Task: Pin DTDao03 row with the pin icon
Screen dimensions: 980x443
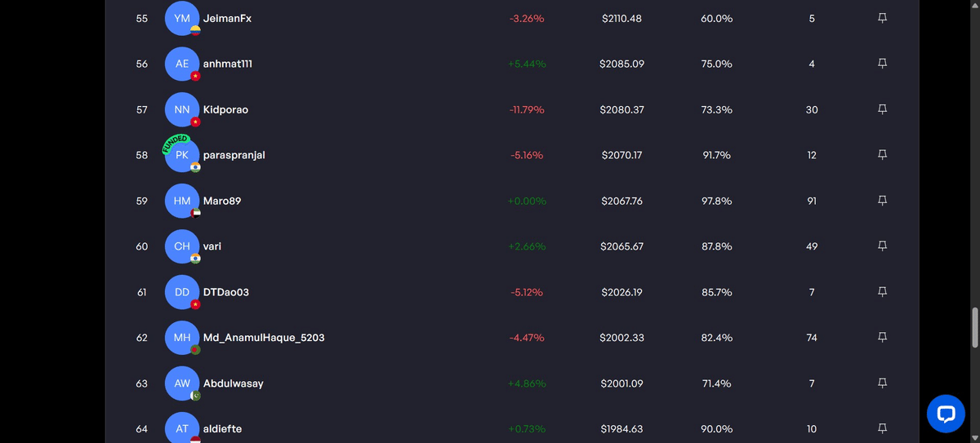Action: (x=882, y=292)
